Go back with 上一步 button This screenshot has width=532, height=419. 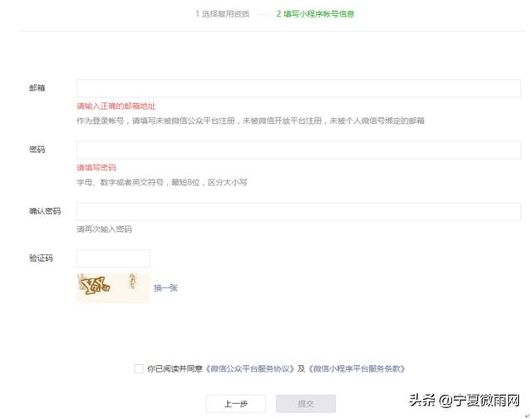point(236,404)
